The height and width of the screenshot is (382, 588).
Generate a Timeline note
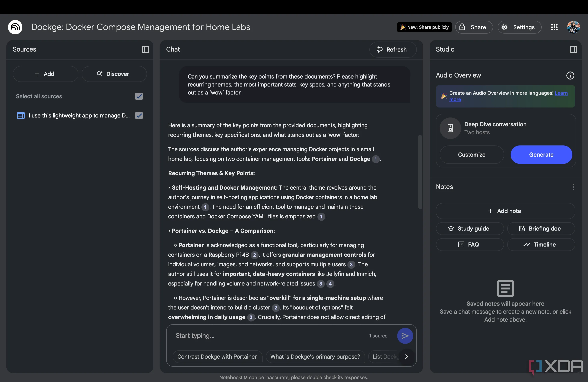coord(541,245)
